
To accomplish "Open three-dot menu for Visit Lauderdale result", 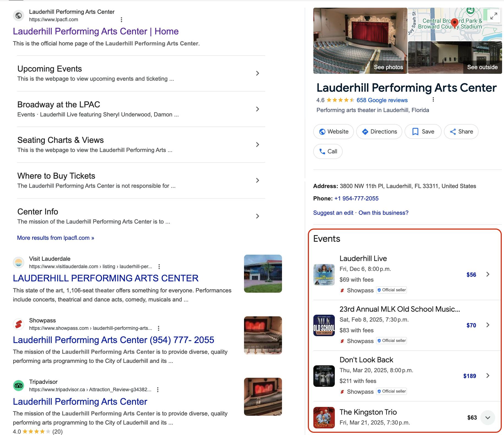I will click(159, 267).
